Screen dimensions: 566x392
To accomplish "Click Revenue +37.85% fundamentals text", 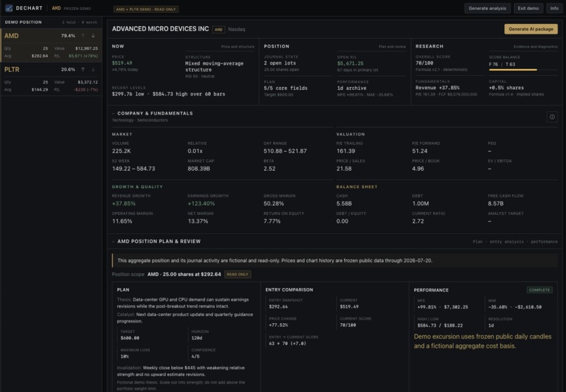I will tap(437, 88).
